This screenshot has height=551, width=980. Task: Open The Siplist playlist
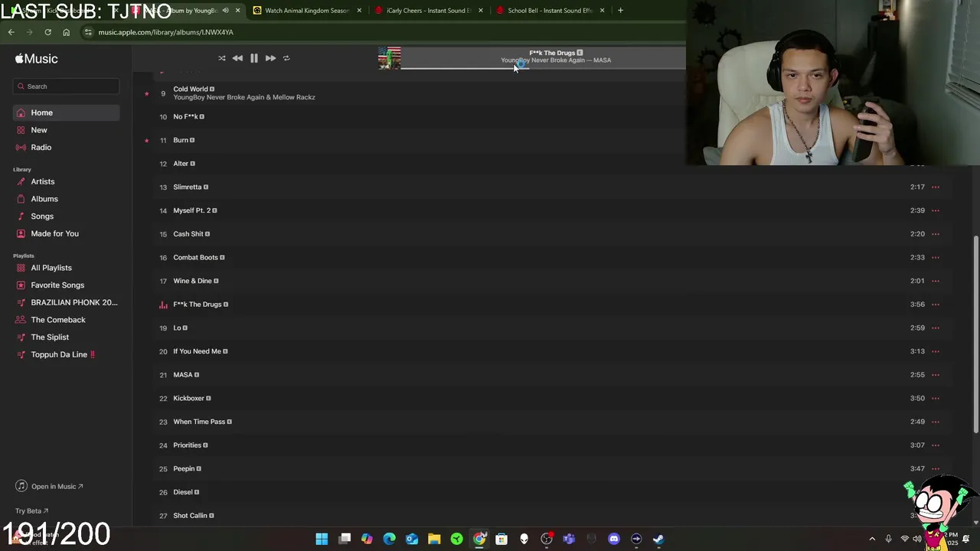coord(66,337)
